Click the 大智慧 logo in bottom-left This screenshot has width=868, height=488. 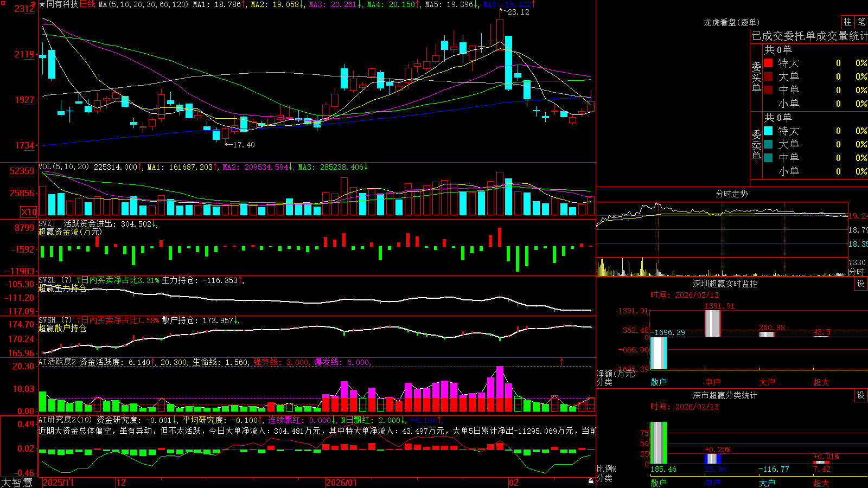pos(17,483)
